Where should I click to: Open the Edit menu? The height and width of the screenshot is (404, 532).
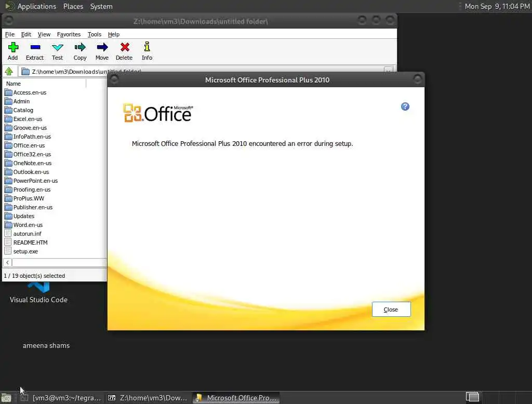point(26,34)
